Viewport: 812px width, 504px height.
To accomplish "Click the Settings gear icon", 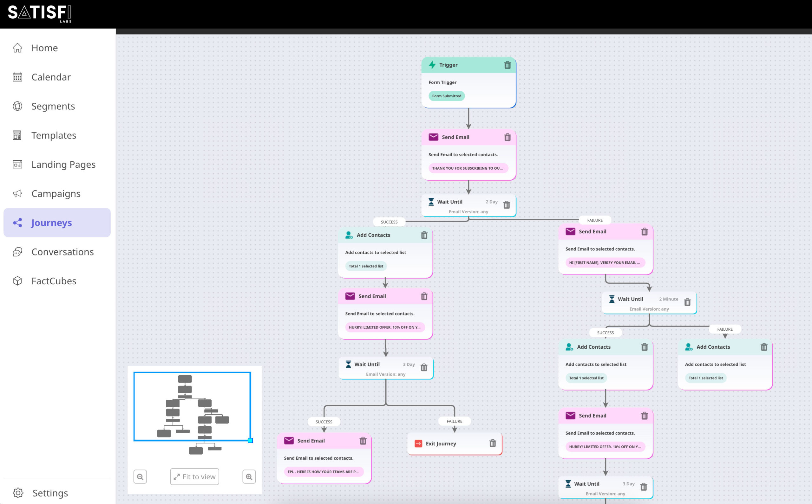I will [x=18, y=493].
